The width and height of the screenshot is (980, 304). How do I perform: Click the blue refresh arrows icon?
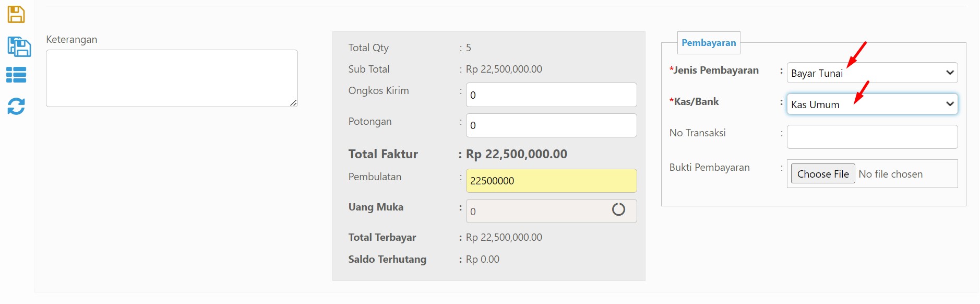tap(16, 106)
